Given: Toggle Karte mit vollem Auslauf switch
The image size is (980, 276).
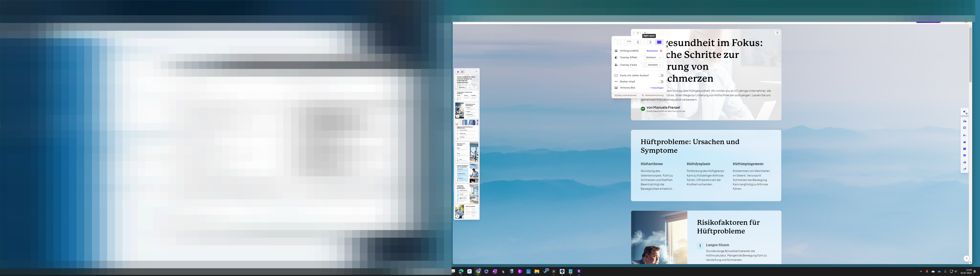Looking at the screenshot, I should point(661,76).
